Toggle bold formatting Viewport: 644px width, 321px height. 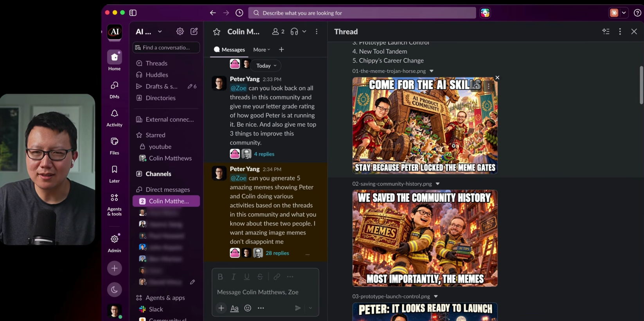click(220, 277)
